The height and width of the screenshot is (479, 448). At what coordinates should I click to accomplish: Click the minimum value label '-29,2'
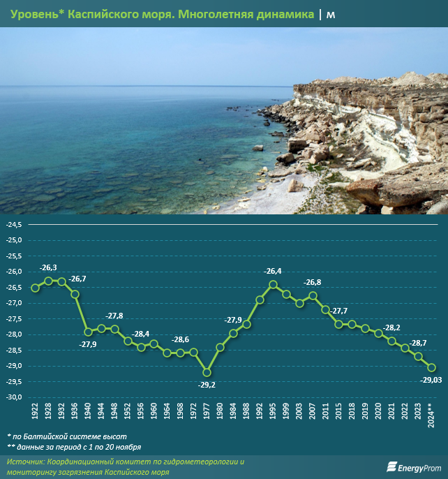207,385
